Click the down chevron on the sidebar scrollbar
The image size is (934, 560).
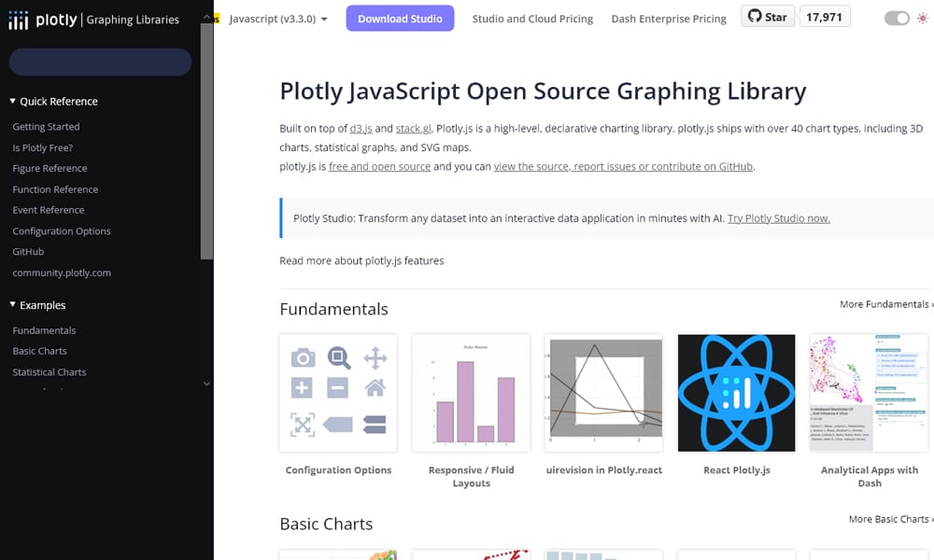coord(207,384)
